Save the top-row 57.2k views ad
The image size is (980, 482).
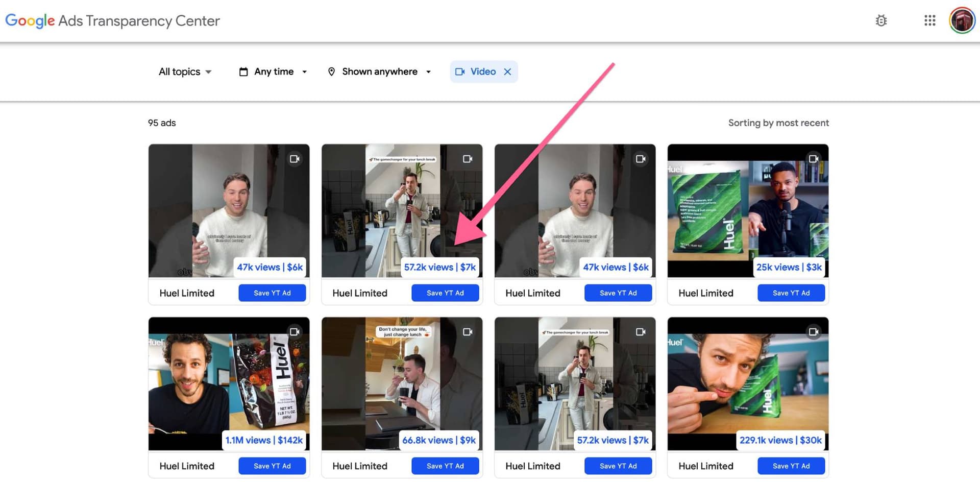[445, 293]
